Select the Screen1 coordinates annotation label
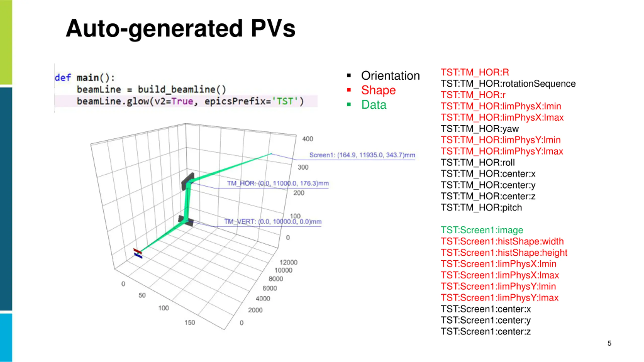The image size is (644, 362). click(362, 155)
